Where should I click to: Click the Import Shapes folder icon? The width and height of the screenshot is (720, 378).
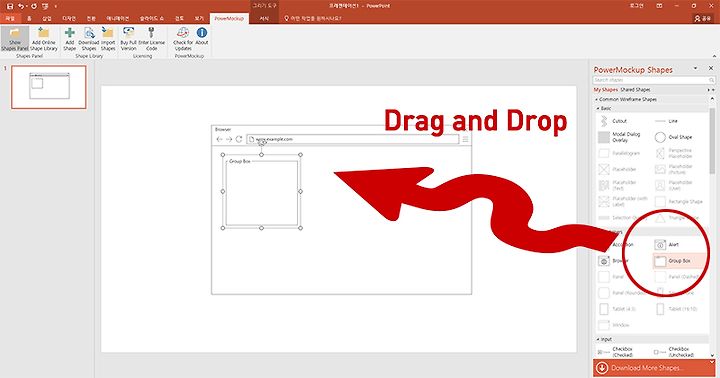108,33
